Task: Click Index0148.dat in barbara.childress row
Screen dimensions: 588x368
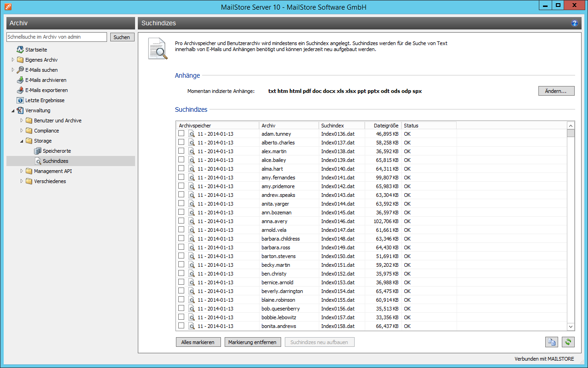Action: (x=338, y=239)
